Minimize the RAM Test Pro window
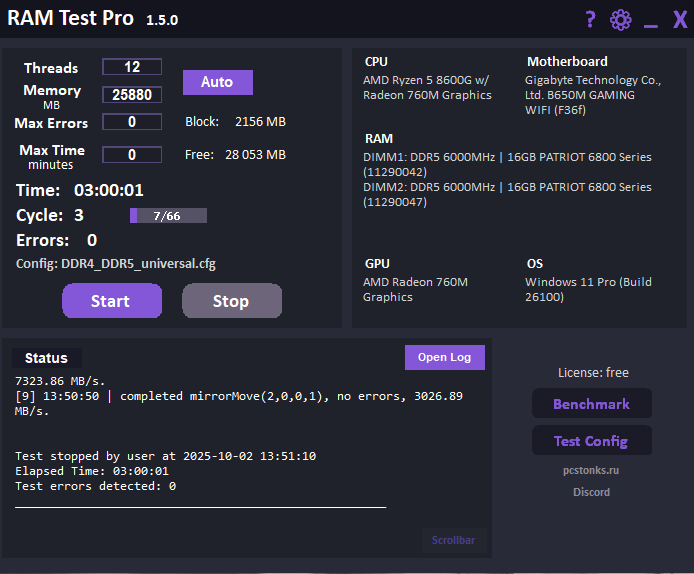Image resolution: width=694 pixels, height=574 pixels. (x=651, y=22)
